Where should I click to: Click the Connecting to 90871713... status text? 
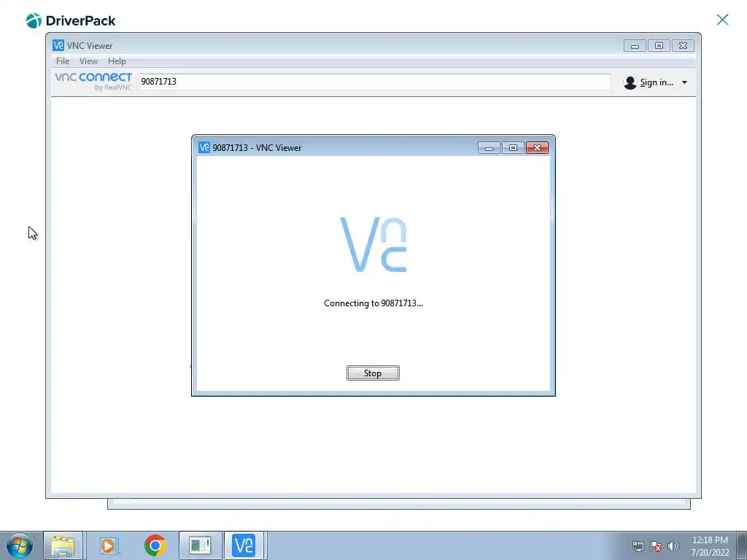(x=373, y=303)
